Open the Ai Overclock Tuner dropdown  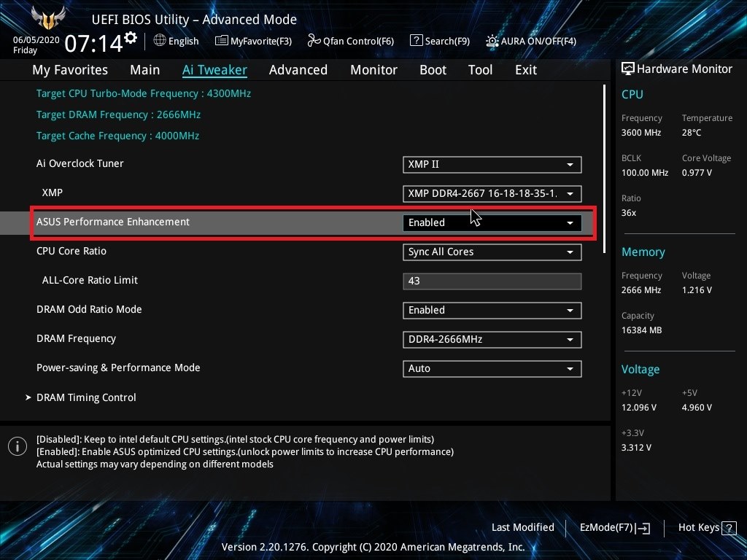tap(492, 164)
